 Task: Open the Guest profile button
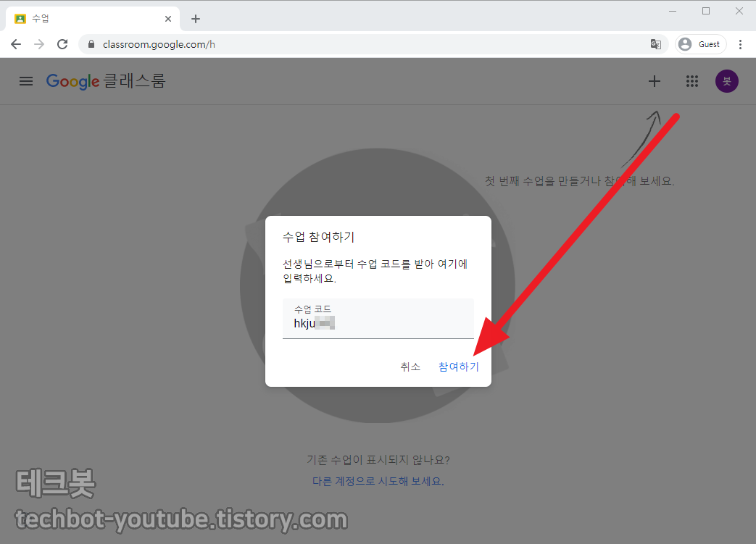tap(701, 44)
